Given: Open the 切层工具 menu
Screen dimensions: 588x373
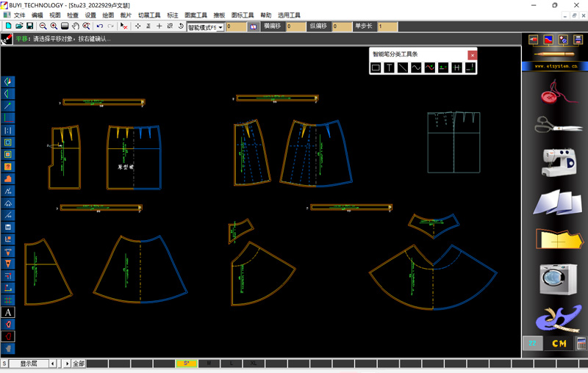Looking at the screenshot, I should (149, 15).
